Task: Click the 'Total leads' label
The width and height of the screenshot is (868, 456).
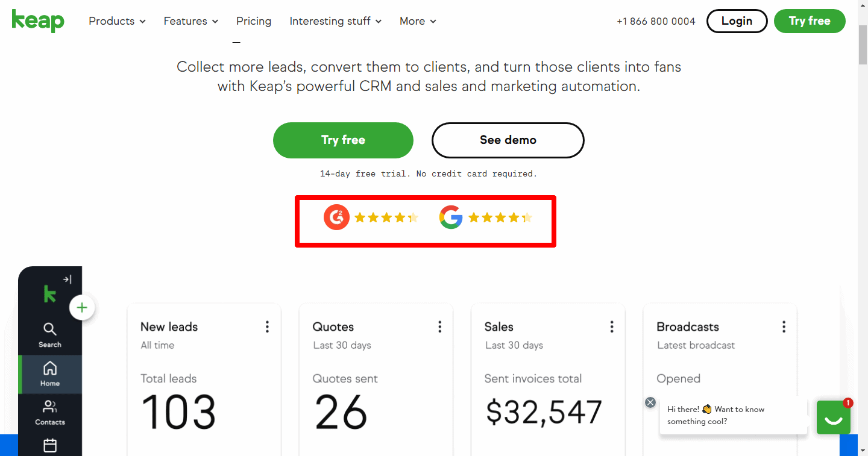Action: pyautogui.click(x=169, y=378)
